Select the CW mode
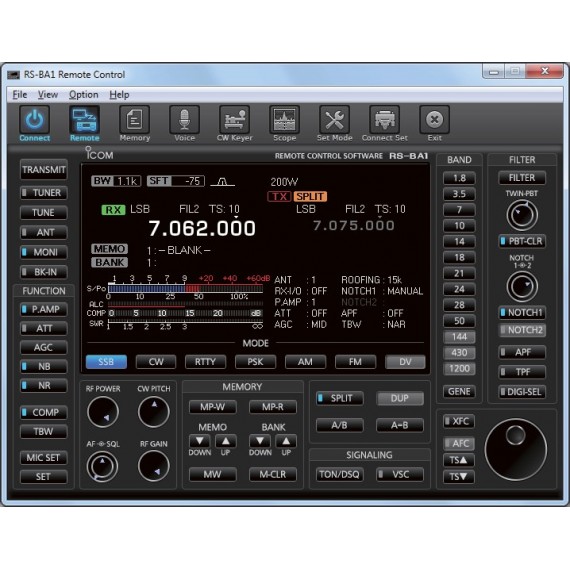Image resolution: width=570 pixels, height=570 pixels. click(156, 362)
